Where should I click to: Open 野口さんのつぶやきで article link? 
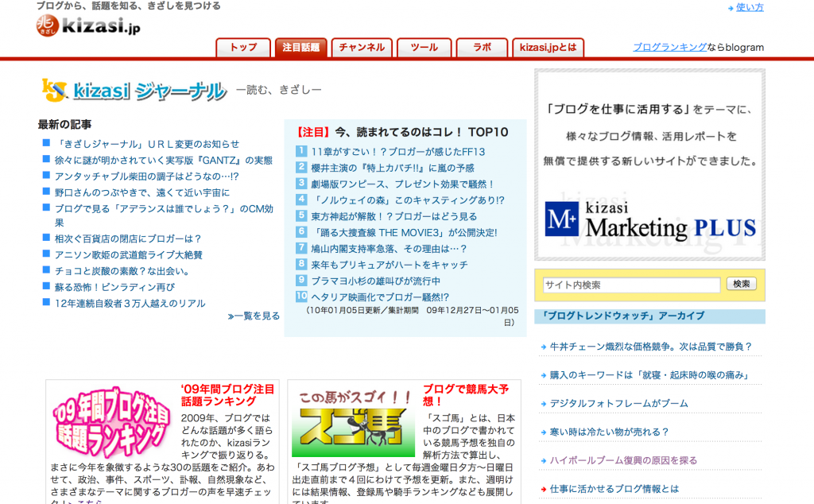coord(141,192)
